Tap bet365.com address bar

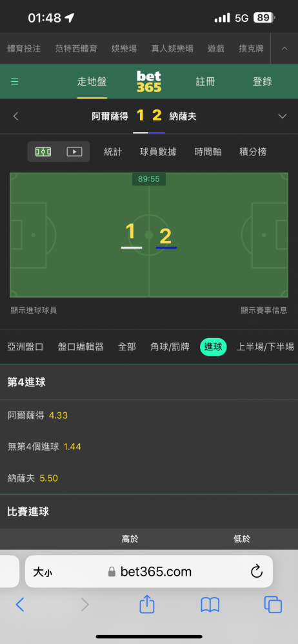pos(149,571)
